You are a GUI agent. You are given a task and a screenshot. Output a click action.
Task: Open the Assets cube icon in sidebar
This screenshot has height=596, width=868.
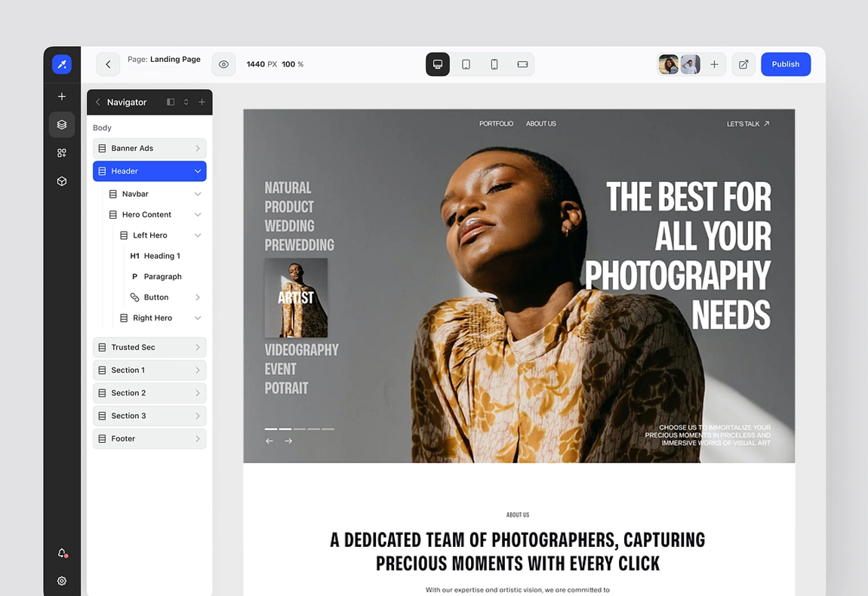[61, 181]
